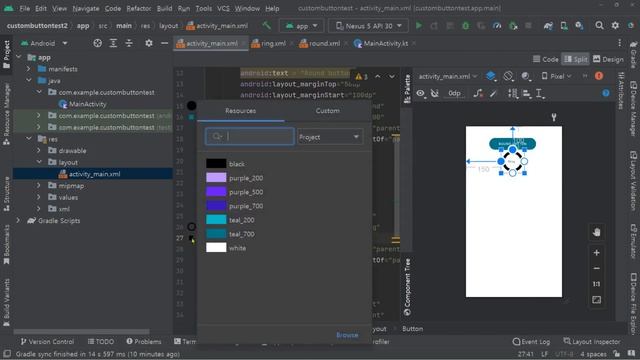640x360 pixels.
Task: Select the teal_200 color swatch
Action: coord(216,220)
